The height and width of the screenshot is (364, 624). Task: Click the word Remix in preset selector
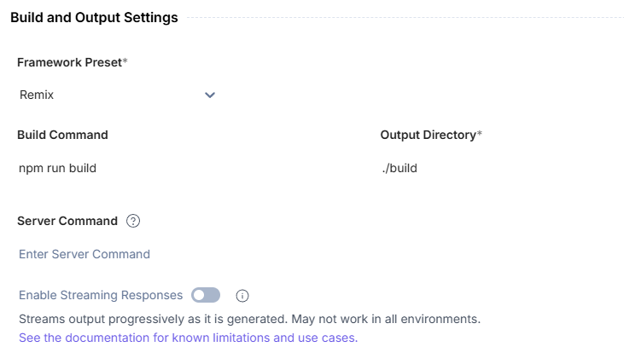[x=37, y=95]
